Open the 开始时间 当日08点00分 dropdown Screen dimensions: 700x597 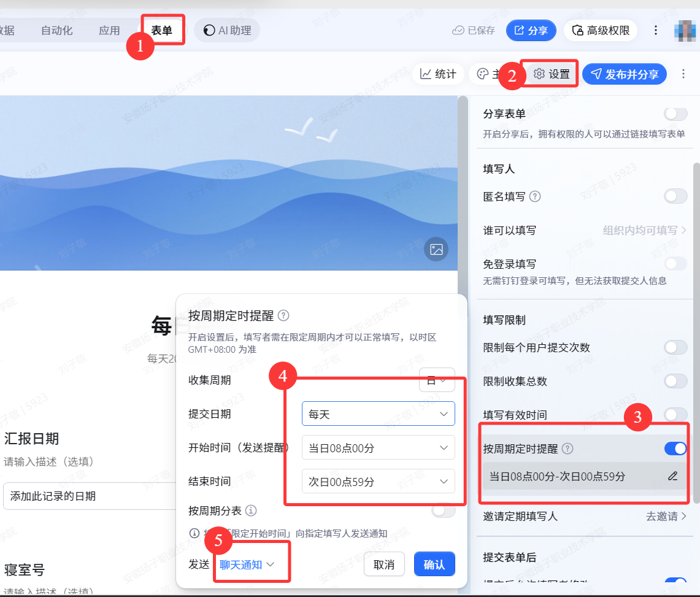[x=378, y=448]
